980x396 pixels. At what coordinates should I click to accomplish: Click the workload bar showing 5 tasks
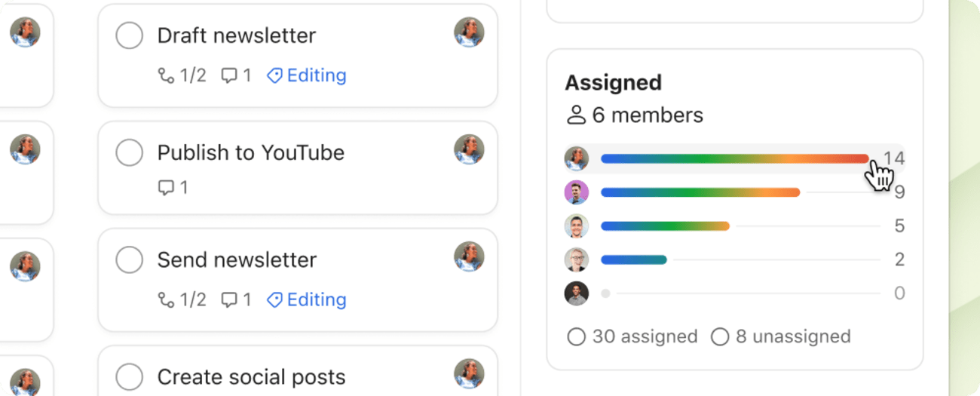[665, 226]
